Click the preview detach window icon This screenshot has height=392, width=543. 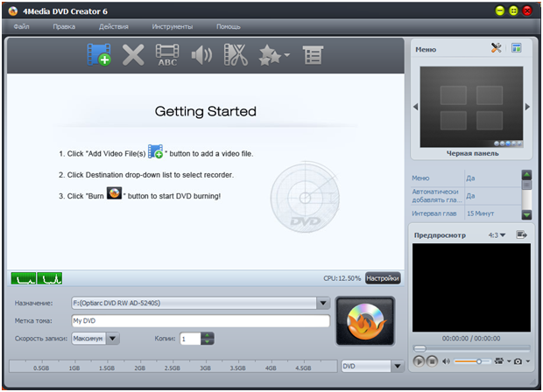(x=521, y=234)
